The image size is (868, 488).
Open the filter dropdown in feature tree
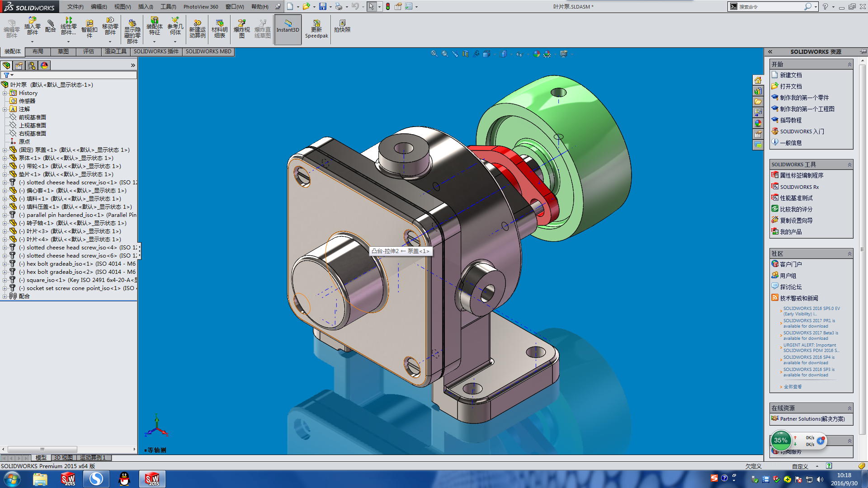(x=9, y=75)
